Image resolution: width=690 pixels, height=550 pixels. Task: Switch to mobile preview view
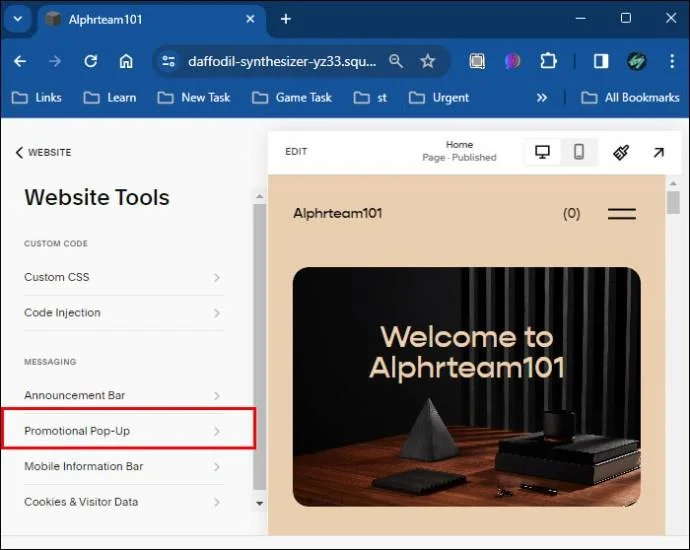point(579,152)
